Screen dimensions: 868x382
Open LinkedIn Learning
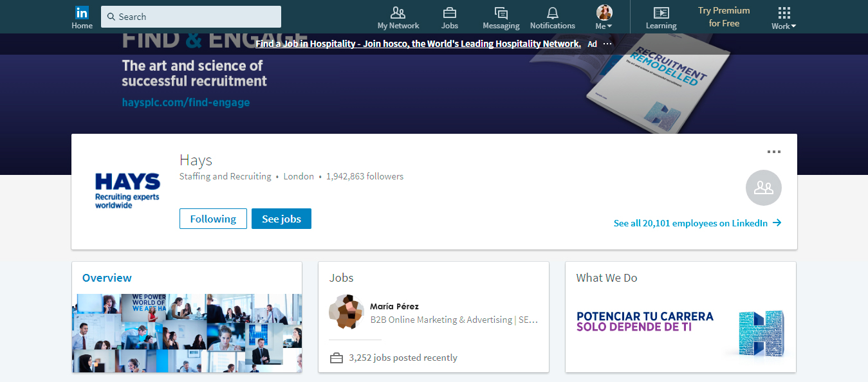click(661, 13)
